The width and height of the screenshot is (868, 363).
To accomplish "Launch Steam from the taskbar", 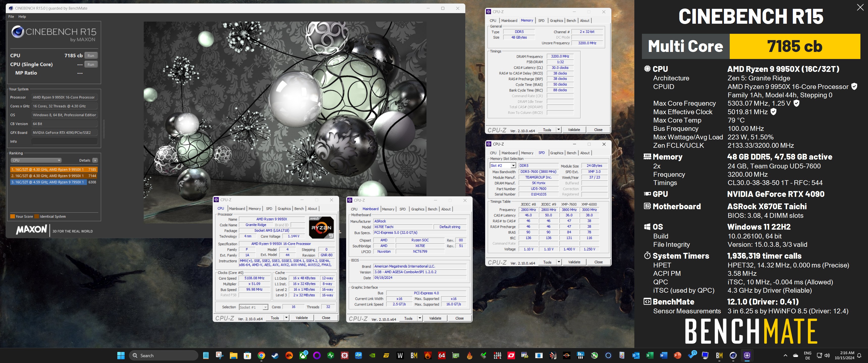I will 275,356.
